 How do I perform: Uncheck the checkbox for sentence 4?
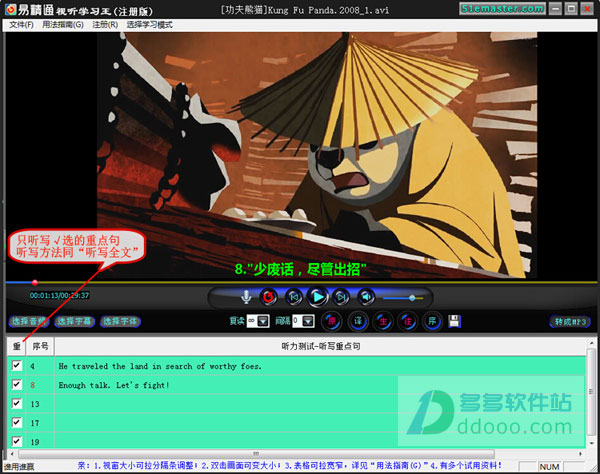point(16,365)
